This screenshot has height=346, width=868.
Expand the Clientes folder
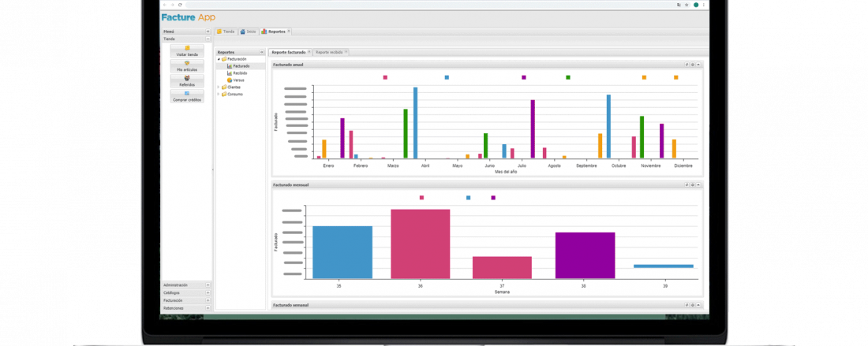click(219, 87)
